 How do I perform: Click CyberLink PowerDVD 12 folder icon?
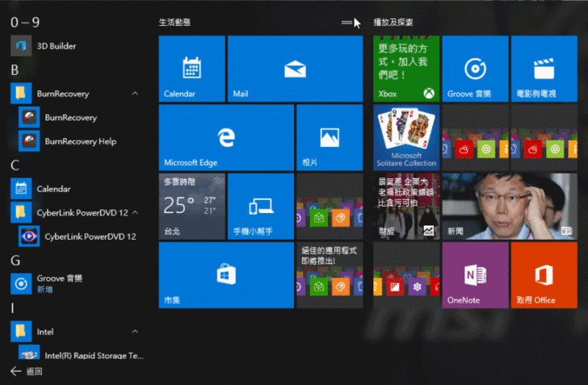[x=21, y=212]
